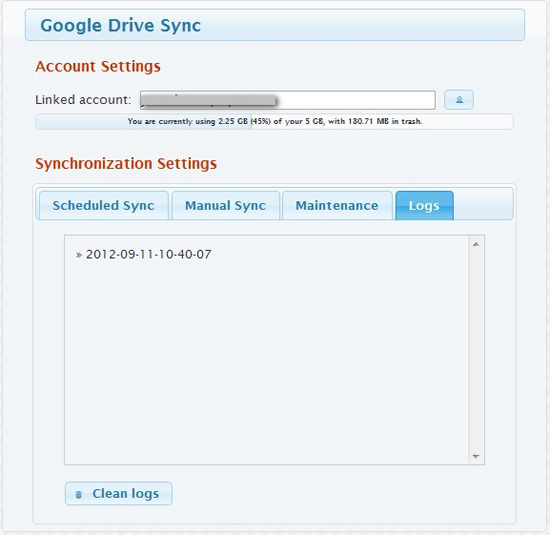
Task: Click the Account Settings heading
Action: click(x=98, y=66)
